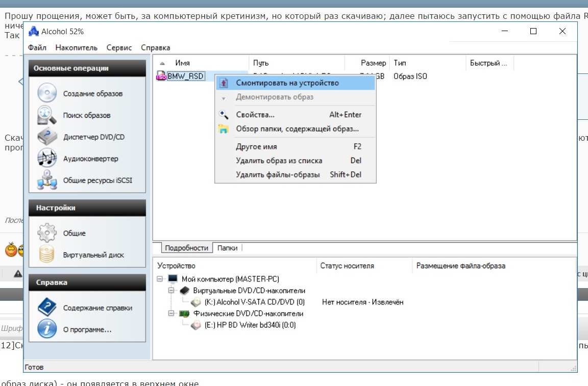Open the Содержание справки help icon
Viewport: 588px width, 386px height.
coord(47,307)
